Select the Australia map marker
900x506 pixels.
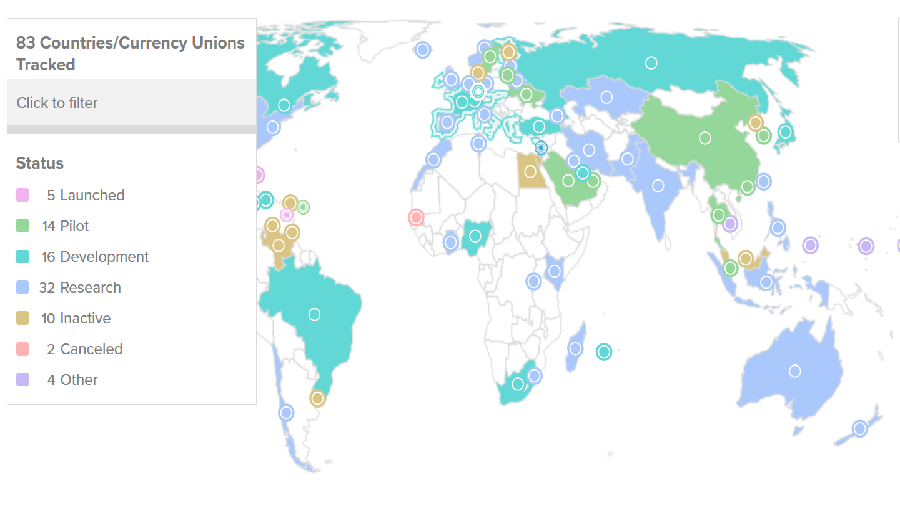click(795, 371)
